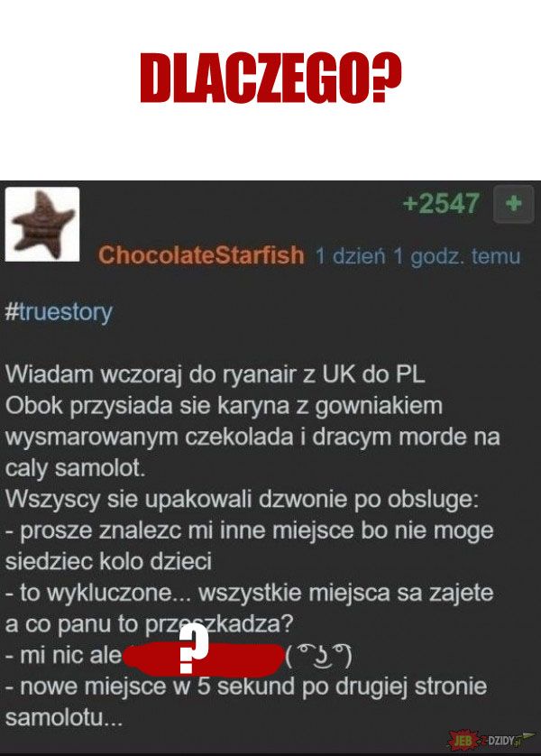Click the text '- mi nic ale'

point(63,656)
